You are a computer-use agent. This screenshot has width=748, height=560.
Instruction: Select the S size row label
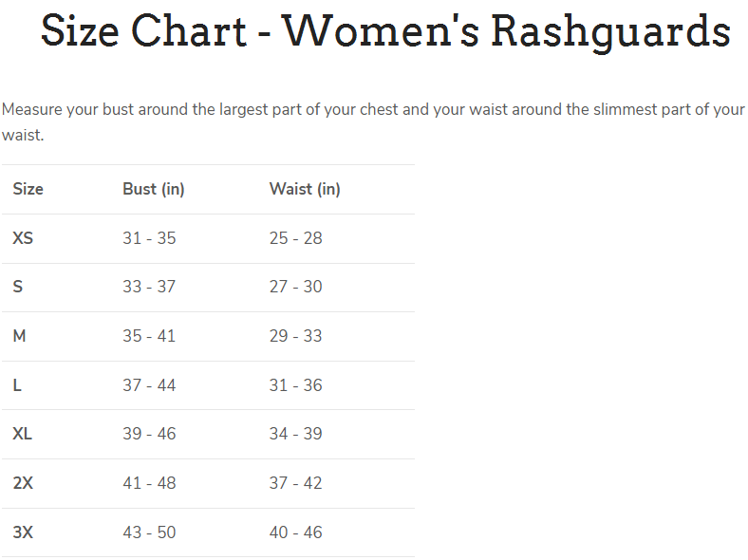coord(18,287)
